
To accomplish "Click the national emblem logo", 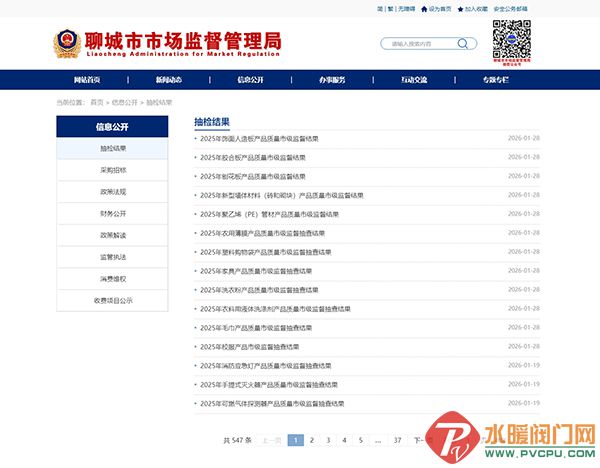I will pyautogui.click(x=68, y=43).
